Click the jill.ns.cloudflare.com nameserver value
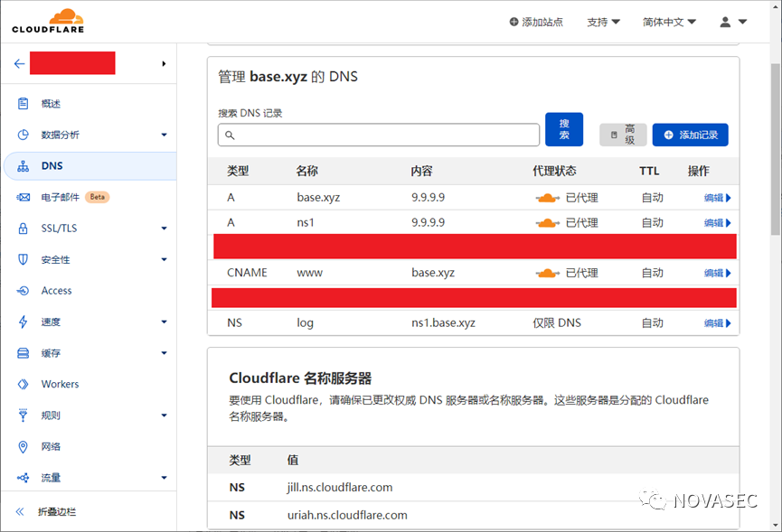This screenshot has width=782, height=532. pyautogui.click(x=340, y=487)
